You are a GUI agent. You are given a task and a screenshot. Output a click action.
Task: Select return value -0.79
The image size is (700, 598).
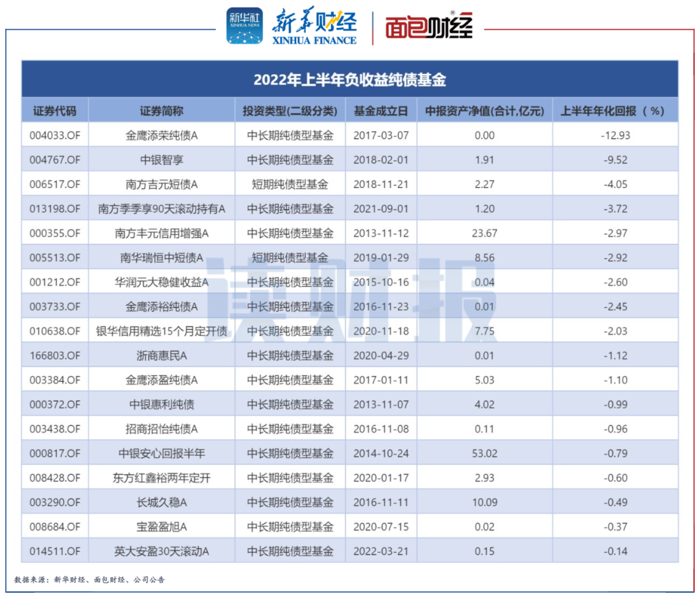click(x=615, y=454)
